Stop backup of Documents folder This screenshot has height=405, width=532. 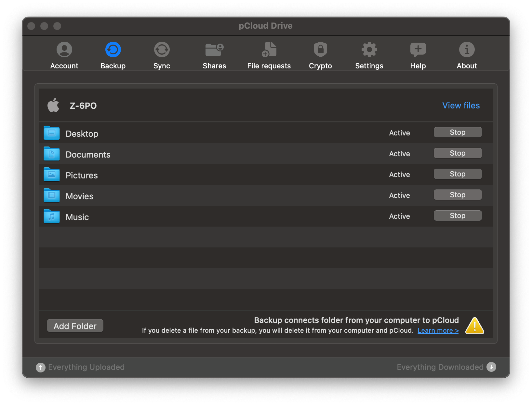pos(458,153)
